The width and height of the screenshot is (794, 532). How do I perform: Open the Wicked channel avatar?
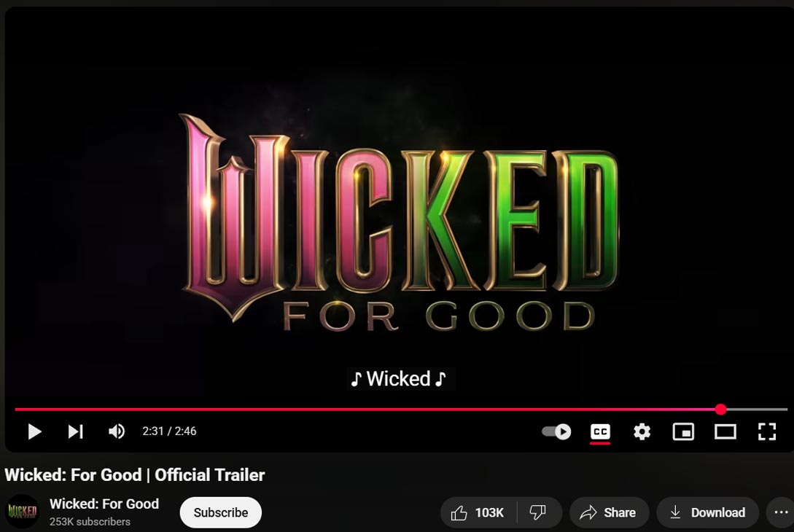(22, 512)
